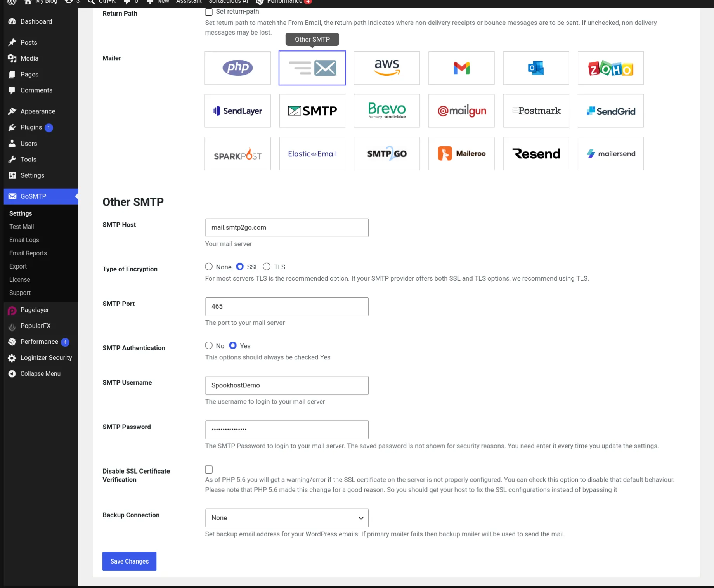The image size is (714, 588).
Task: Select the SMTP2GO mailer
Action: [x=387, y=153]
